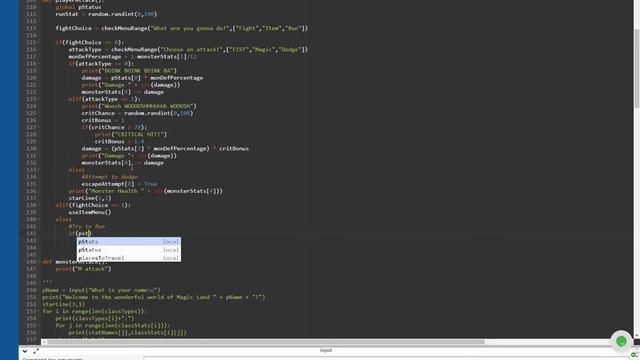640x360 pixels.
Task: Collapse the bottom input panel with the chevron
Action: click(x=25, y=351)
